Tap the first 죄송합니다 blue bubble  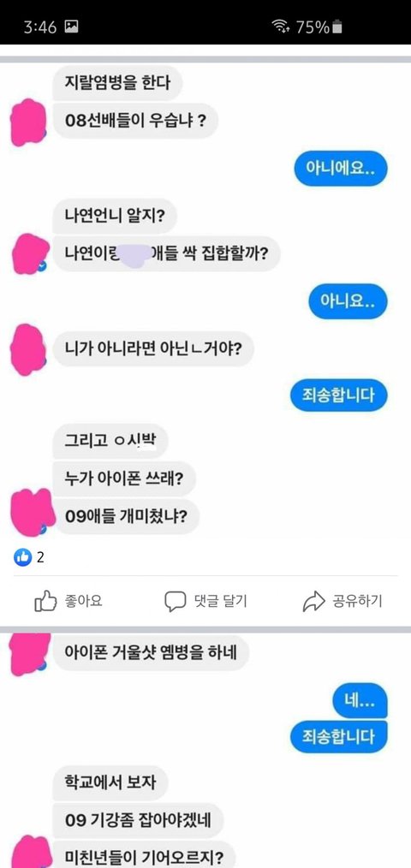(338, 395)
